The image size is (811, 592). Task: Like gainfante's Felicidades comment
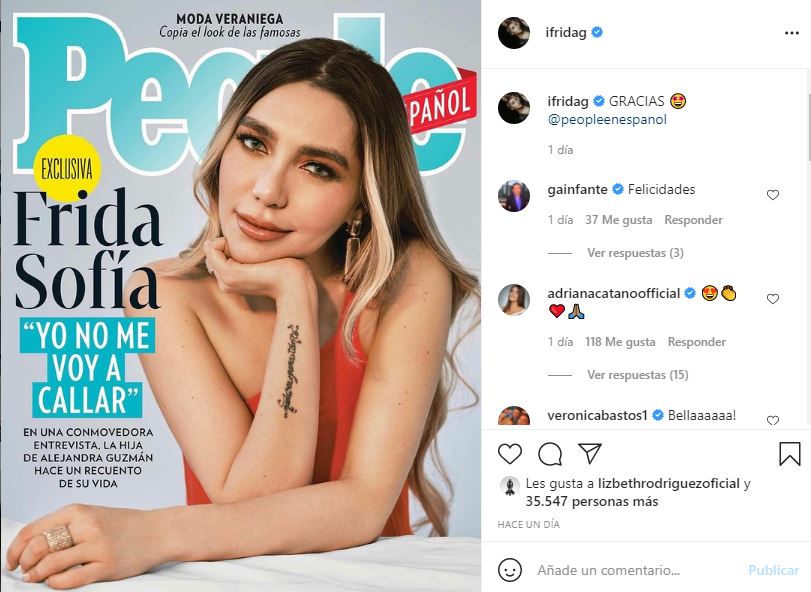pyautogui.click(x=773, y=195)
